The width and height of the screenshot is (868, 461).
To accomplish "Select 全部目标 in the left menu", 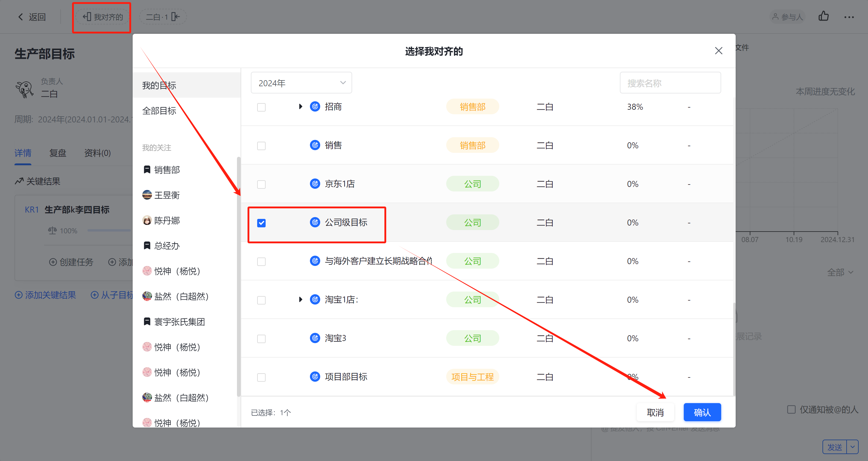I will [x=187, y=111].
